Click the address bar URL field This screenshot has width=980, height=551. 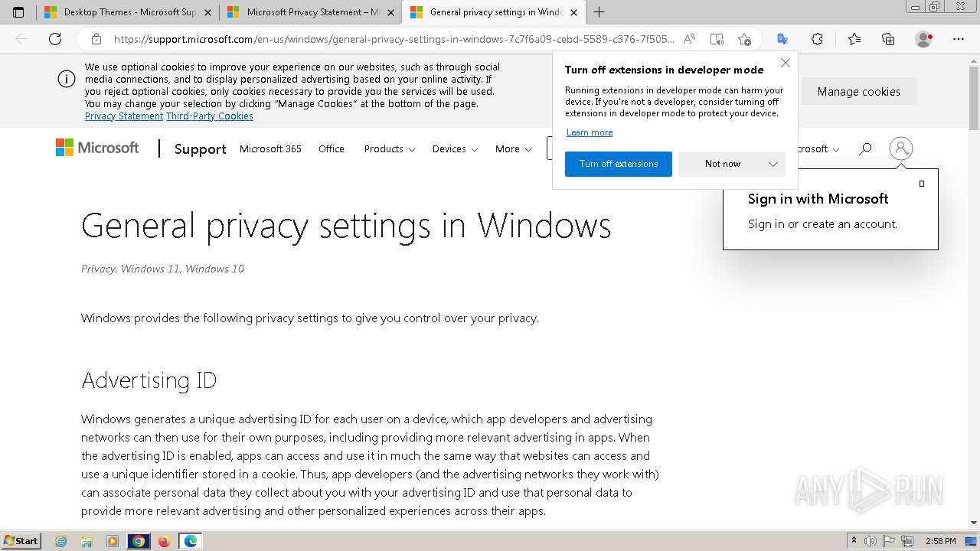(394, 39)
